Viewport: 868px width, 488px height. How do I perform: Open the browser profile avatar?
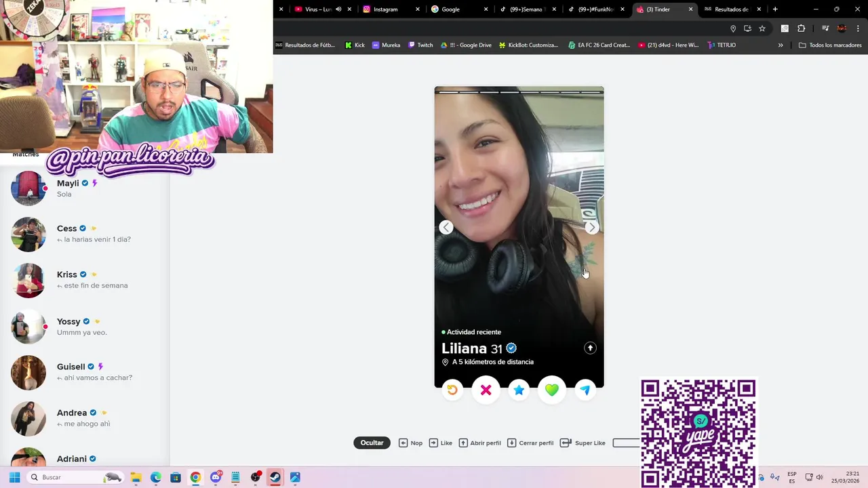[x=842, y=28]
